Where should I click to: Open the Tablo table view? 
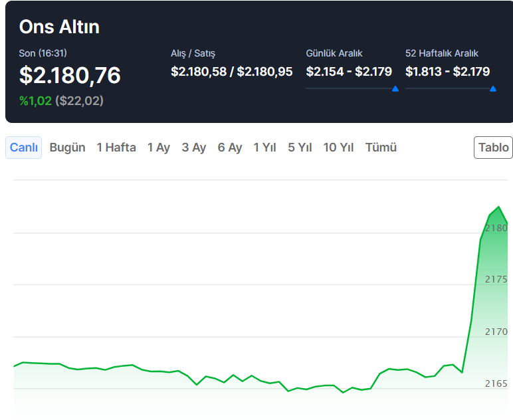coord(493,148)
